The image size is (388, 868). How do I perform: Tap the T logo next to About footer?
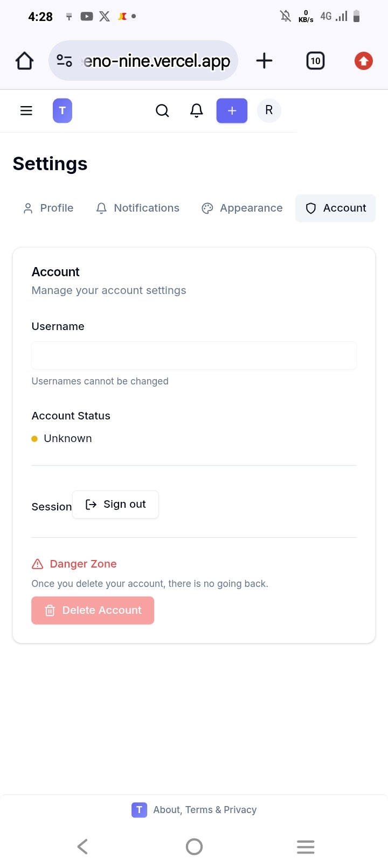[x=139, y=809]
